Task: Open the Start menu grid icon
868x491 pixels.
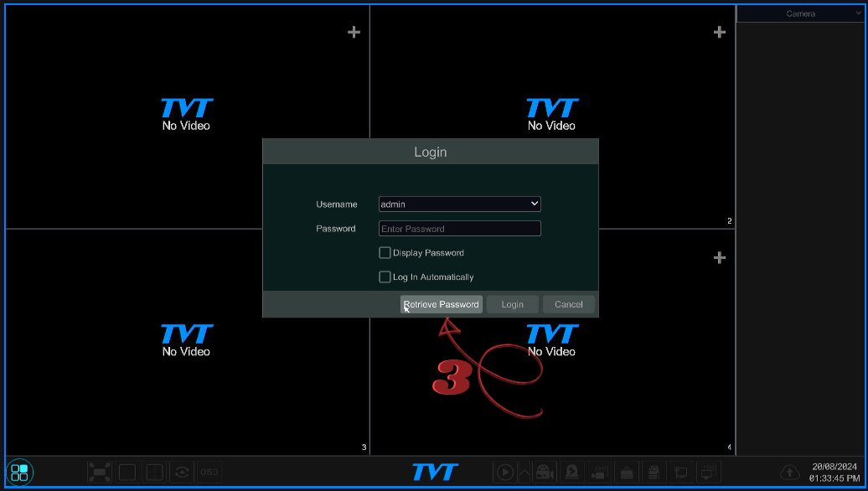Action: tap(19, 473)
